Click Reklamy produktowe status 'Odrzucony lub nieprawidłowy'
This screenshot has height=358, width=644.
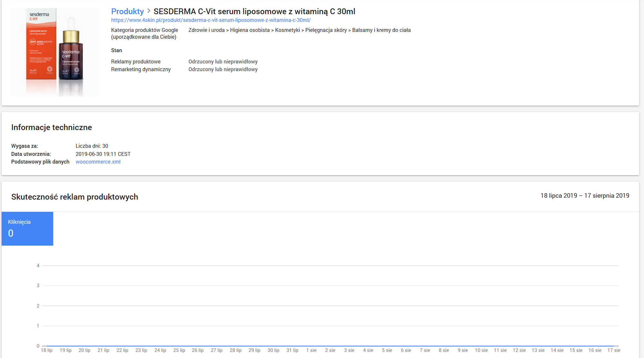[223, 61]
